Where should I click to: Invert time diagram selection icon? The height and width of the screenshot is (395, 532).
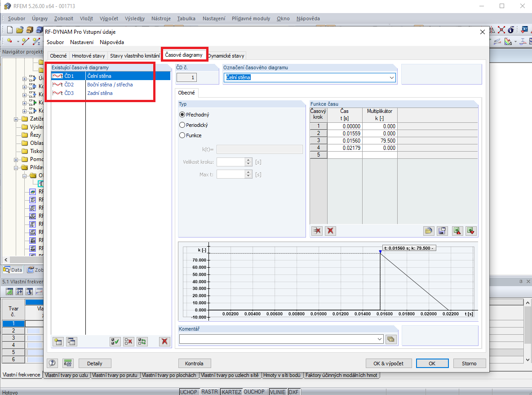pos(142,341)
